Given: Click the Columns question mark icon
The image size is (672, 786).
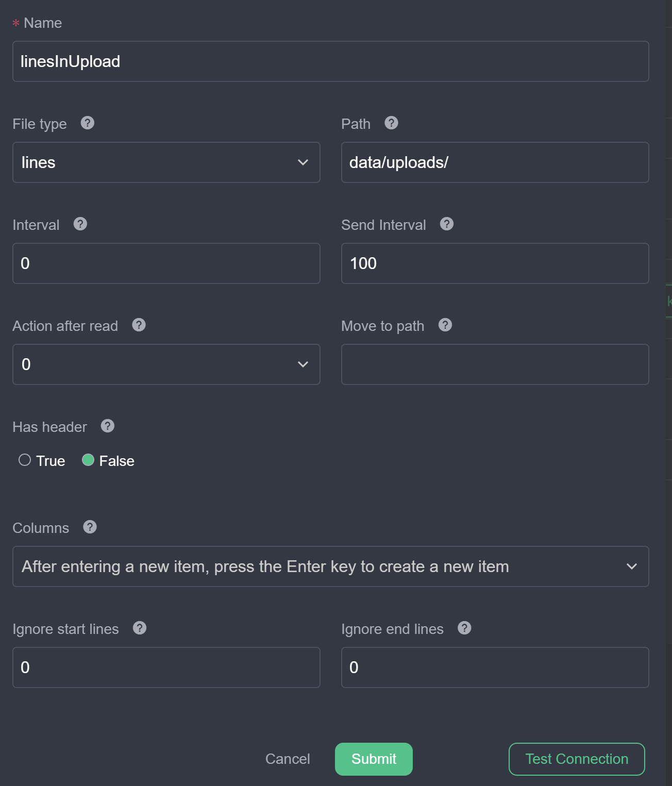Looking at the screenshot, I should pyautogui.click(x=89, y=527).
